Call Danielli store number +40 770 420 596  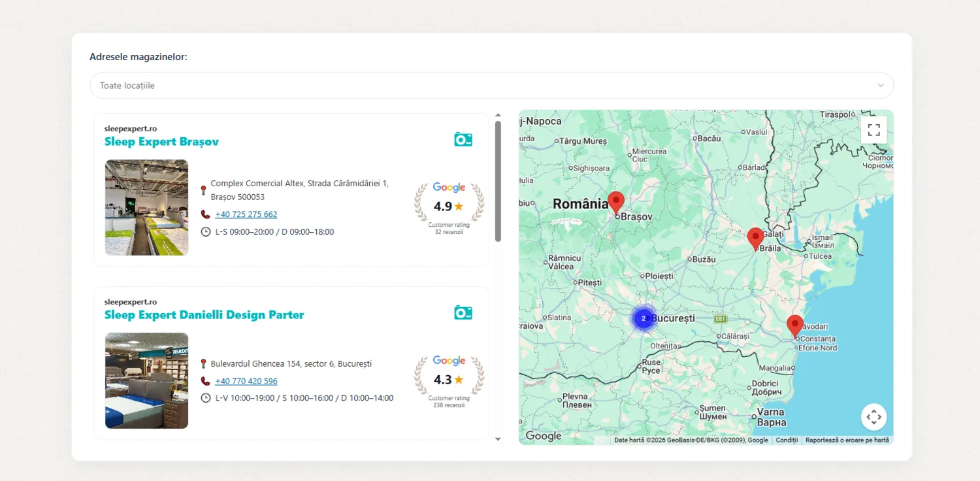246,381
